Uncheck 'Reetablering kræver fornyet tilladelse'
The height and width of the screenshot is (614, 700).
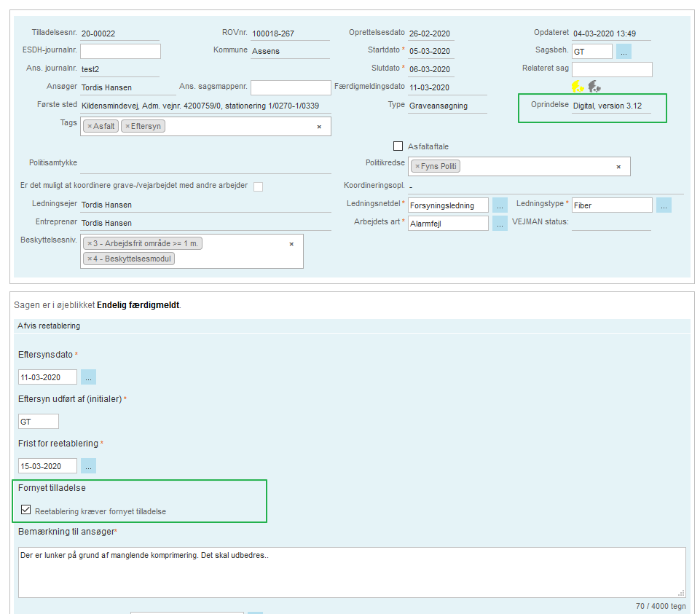pyautogui.click(x=26, y=511)
